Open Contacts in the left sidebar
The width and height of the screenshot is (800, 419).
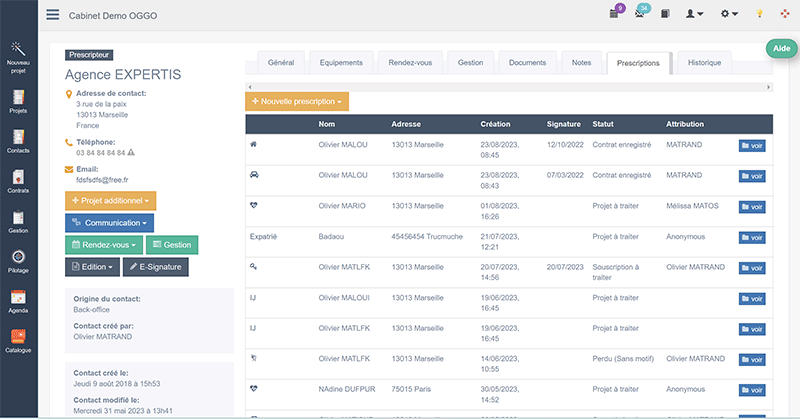[x=18, y=145]
